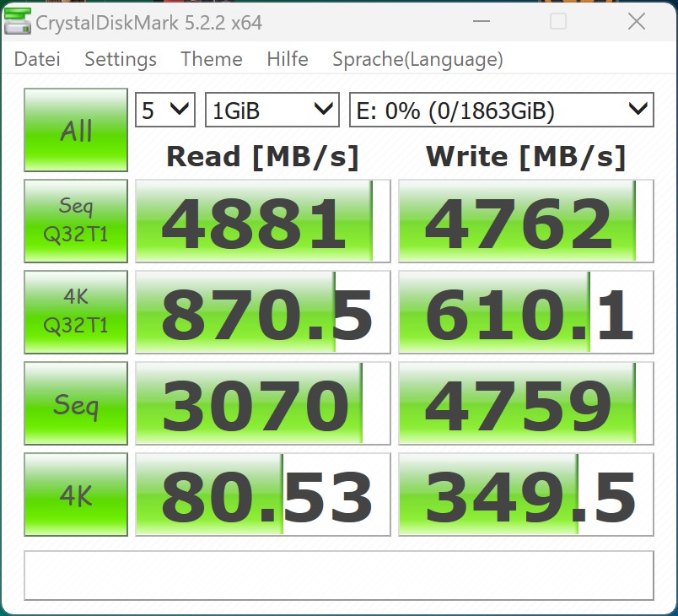Click the 4K Q32T1 read result 870.5
Screen dimensions: 678x616
point(263,312)
